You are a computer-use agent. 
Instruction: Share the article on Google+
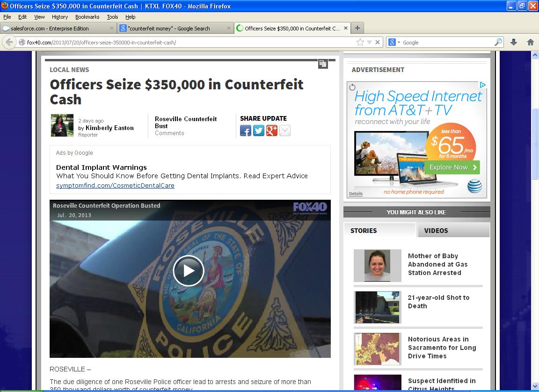pyautogui.click(x=271, y=131)
